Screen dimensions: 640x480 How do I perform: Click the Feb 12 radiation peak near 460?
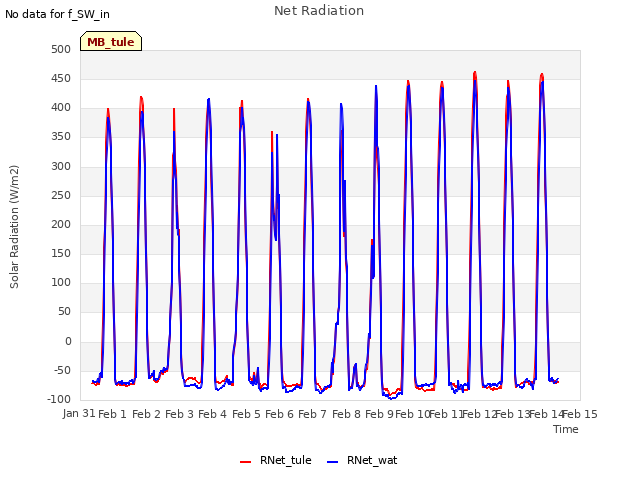point(475,73)
